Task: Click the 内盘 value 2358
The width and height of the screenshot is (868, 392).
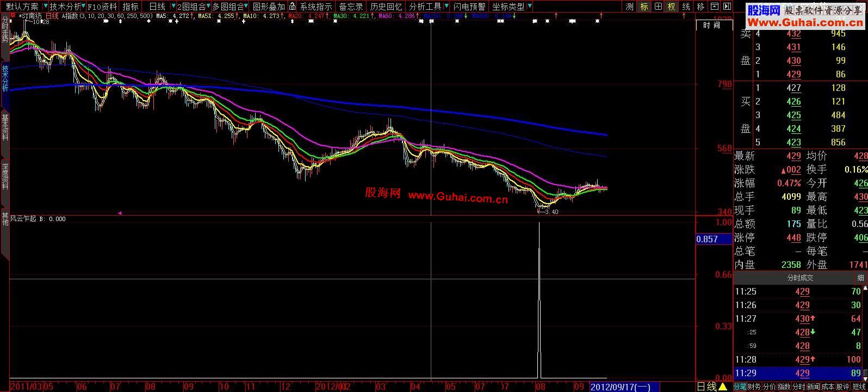Action: pos(791,265)
